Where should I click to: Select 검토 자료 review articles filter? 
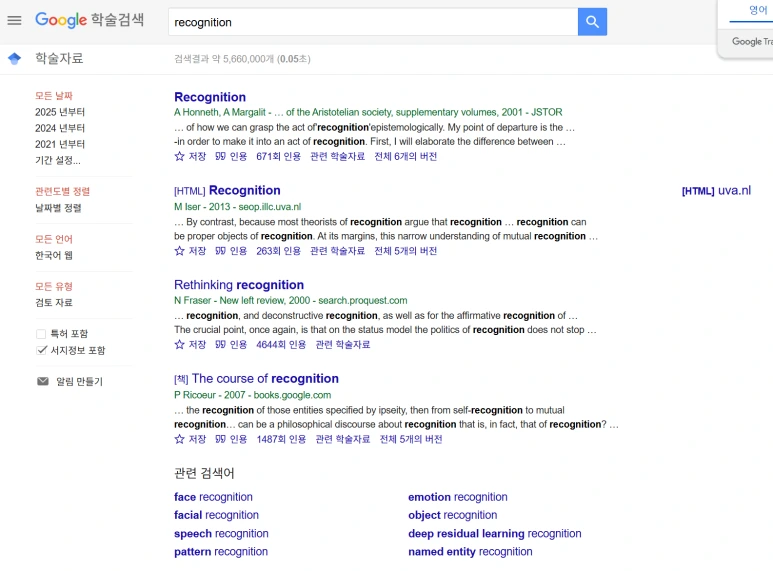point(54,302)
